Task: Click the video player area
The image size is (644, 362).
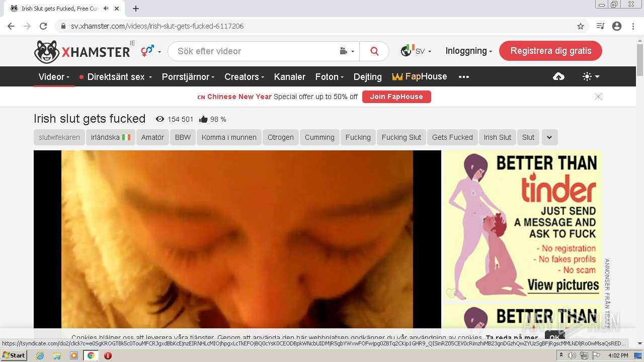Action: coord(237,240)
